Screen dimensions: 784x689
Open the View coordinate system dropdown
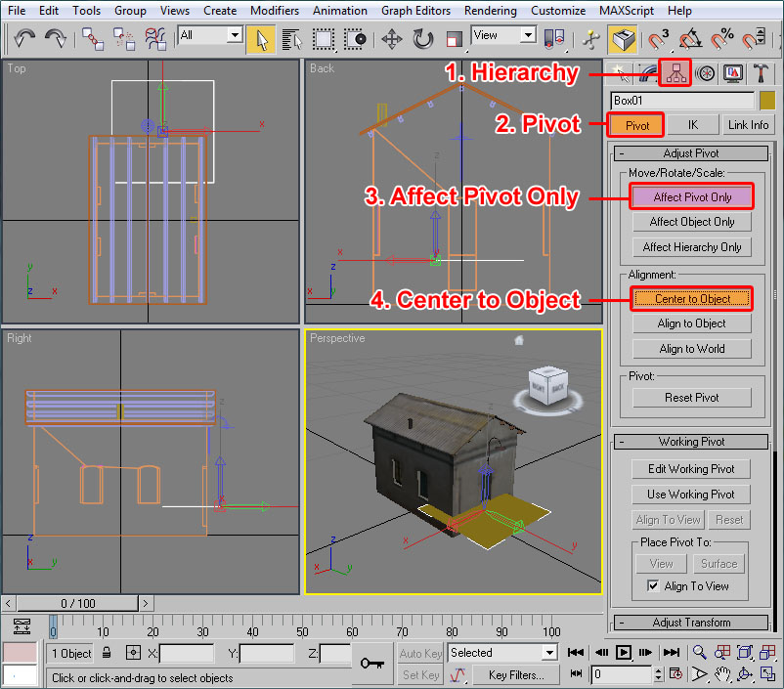click(502, 35)
